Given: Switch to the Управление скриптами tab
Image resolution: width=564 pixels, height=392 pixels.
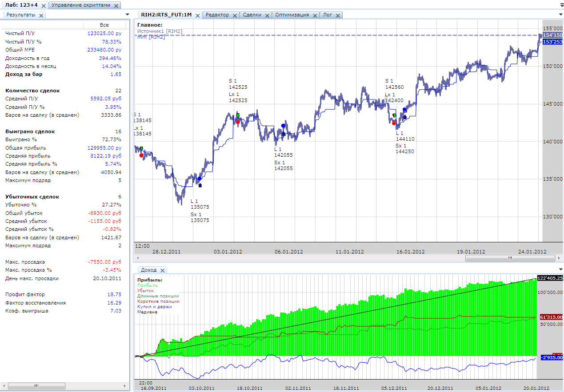Looking at the screenshot, I should pyautogui.click(x=80, y=5).
